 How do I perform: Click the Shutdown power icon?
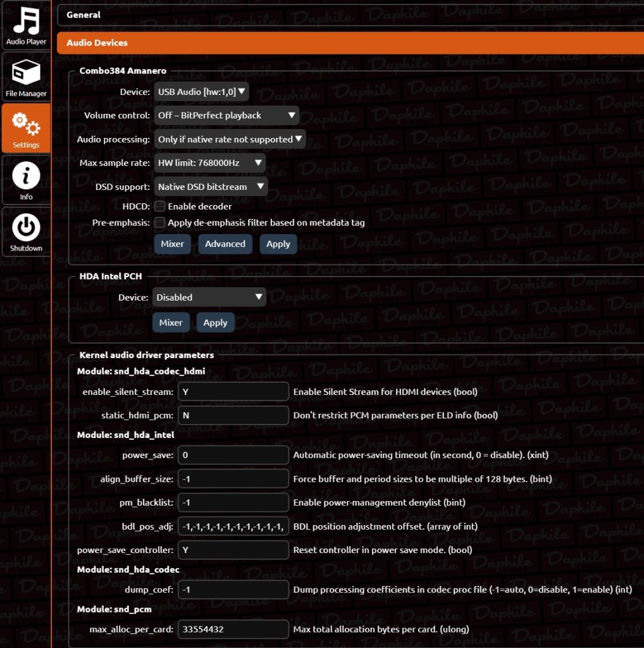(x=26, y=230)
